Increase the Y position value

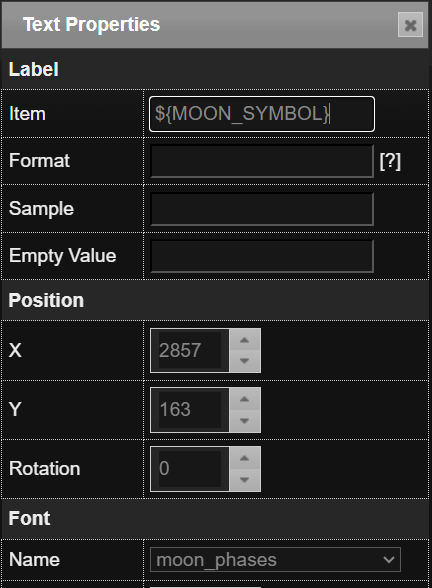tap(244, 399)
